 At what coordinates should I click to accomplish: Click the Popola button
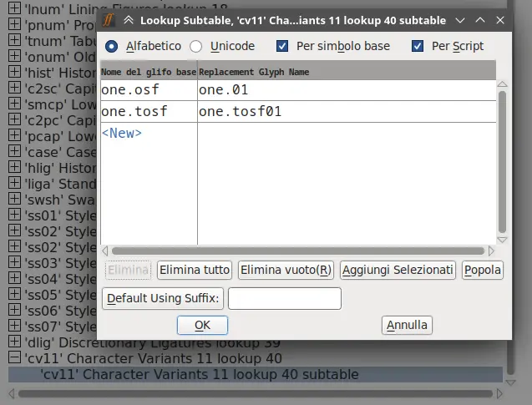click(x=483, y=270)
